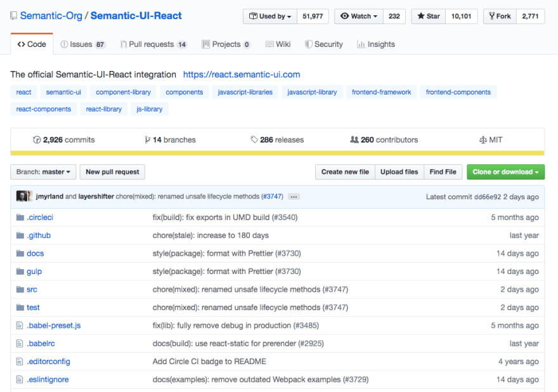
Task: Star the Semantic-UI-React repository
Action: 429,16
